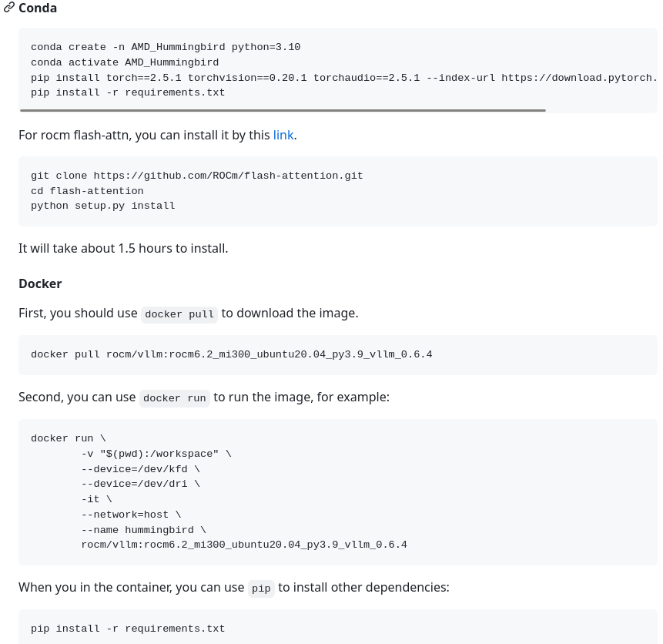Click the Conda section heading
This screenshot has height=644, width=663.
tap(38, 8)
